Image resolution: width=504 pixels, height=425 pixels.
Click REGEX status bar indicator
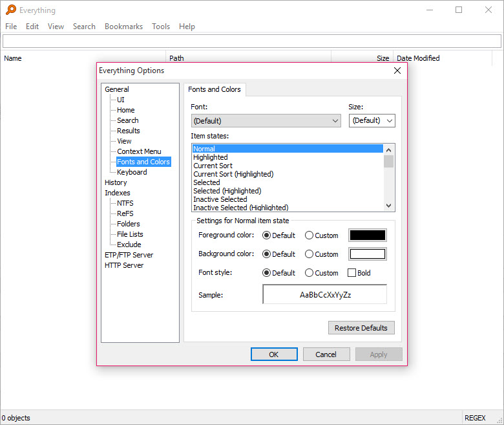point(475,418)
